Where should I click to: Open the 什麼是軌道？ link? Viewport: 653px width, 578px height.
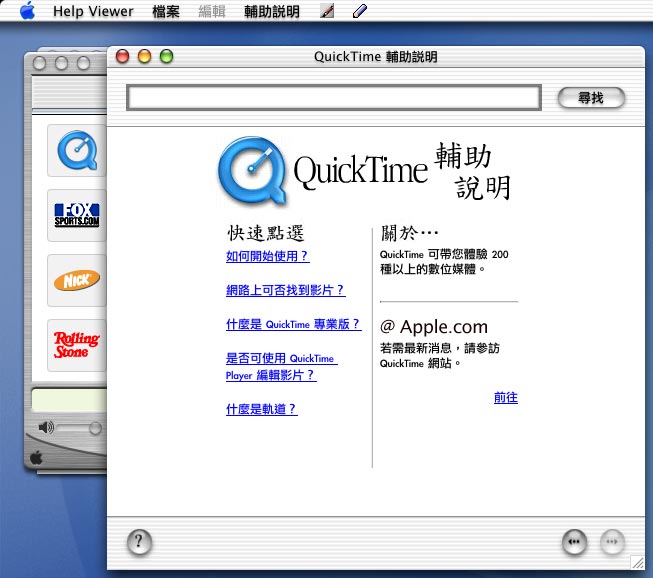click(261, 409)
